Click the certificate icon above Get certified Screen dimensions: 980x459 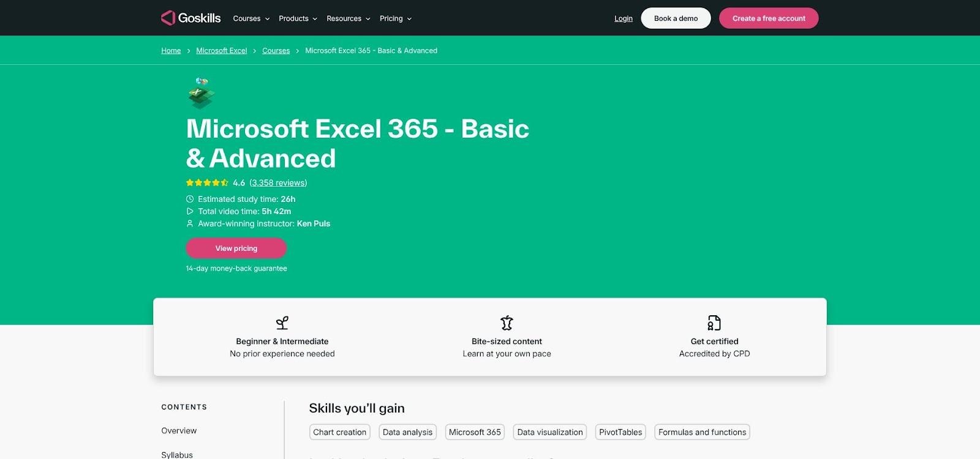(714, 323)
